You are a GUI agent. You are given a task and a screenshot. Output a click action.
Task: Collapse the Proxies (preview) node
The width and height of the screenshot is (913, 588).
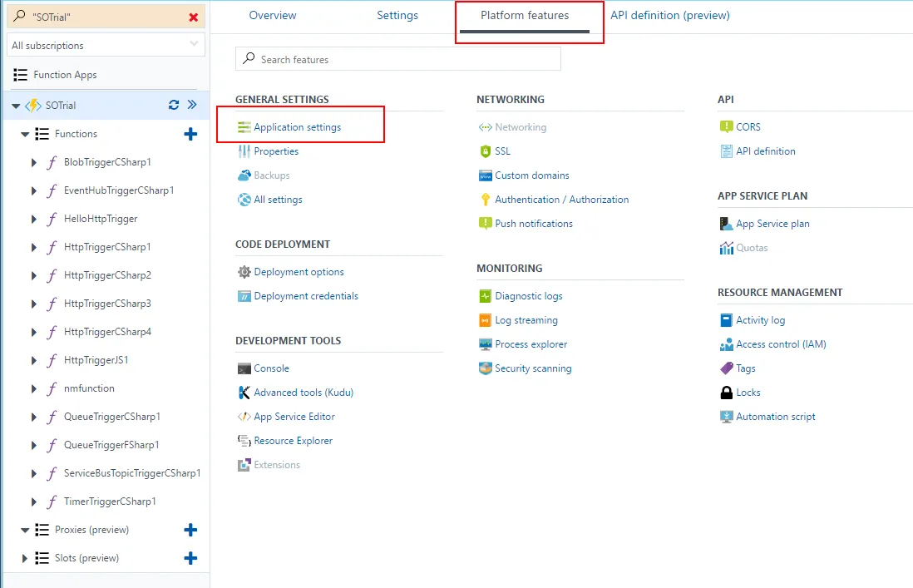point(25,531)
